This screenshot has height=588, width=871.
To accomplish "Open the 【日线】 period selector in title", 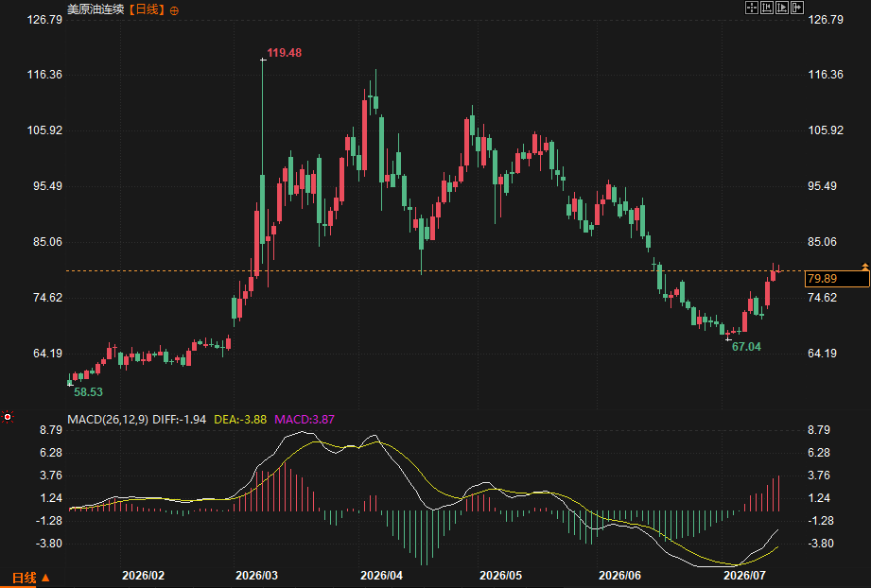I will pos(147,9).
